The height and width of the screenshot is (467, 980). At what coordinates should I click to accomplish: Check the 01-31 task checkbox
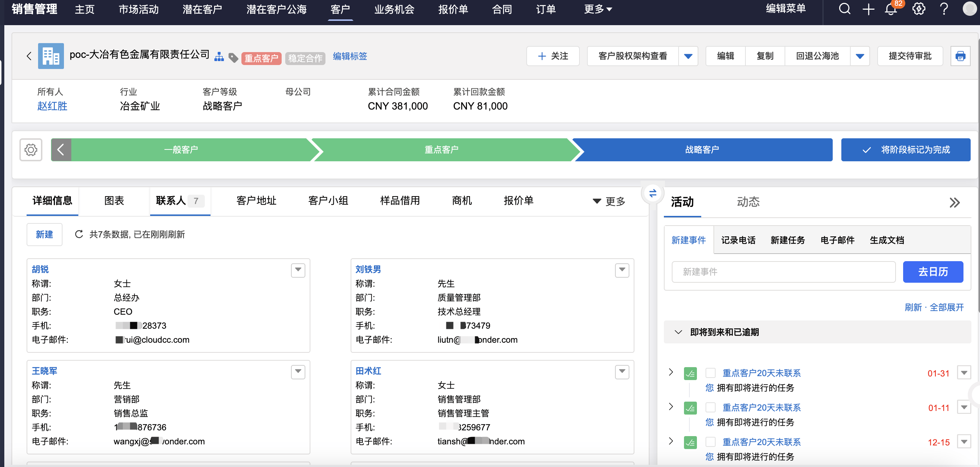click(x=710, y=373)
